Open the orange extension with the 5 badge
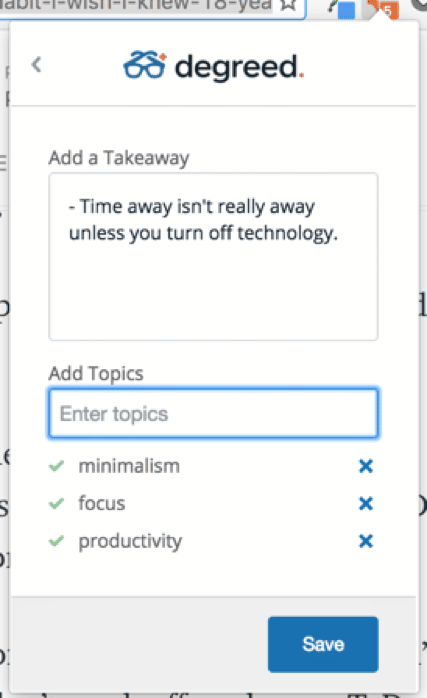 click(x=383, y=9)
